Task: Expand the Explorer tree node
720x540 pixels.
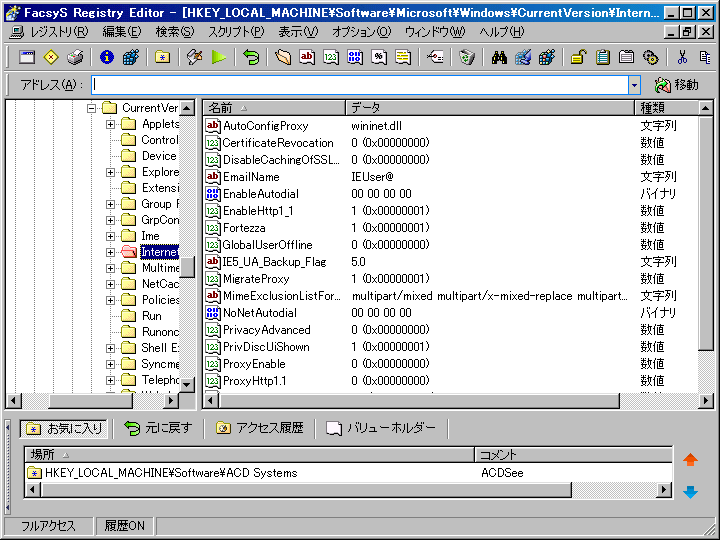Action: [110, 172]
